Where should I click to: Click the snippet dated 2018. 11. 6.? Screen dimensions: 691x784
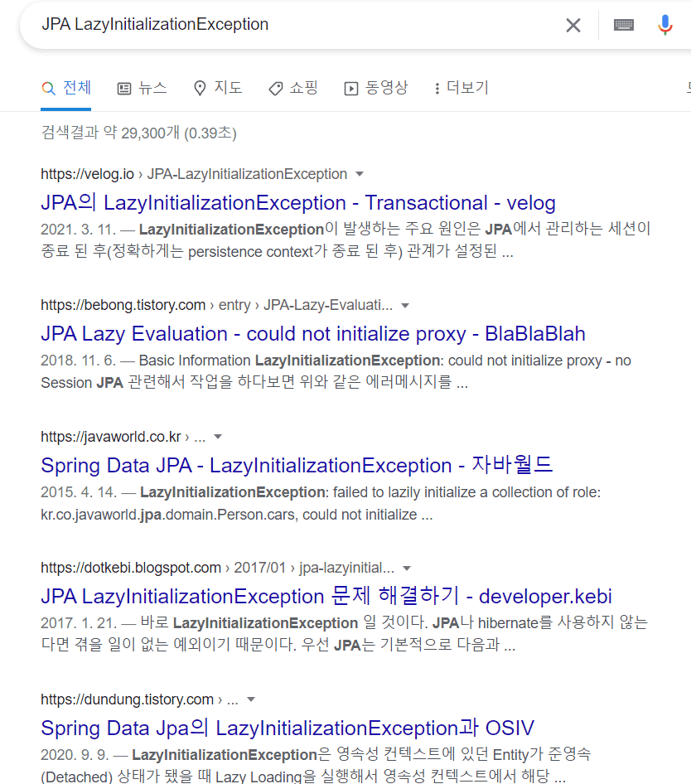pos(336,371)
